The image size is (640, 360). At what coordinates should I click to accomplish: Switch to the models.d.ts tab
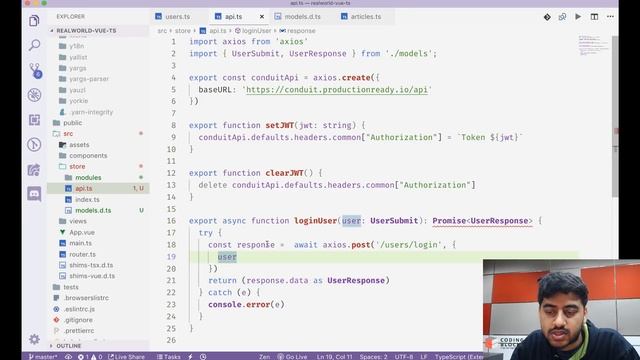(x=302, y=17)
